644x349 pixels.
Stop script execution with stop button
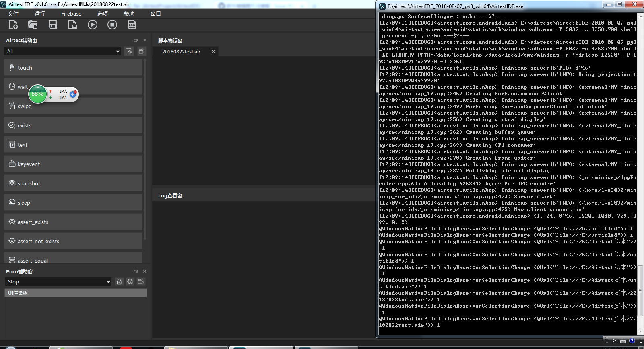[x=112, y=25]
